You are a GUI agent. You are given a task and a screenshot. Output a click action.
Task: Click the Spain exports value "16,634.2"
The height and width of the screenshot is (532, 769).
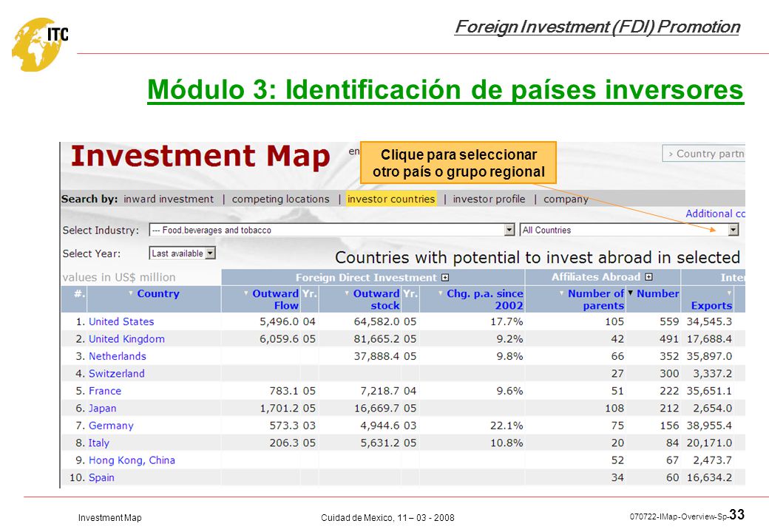point(709,477)
